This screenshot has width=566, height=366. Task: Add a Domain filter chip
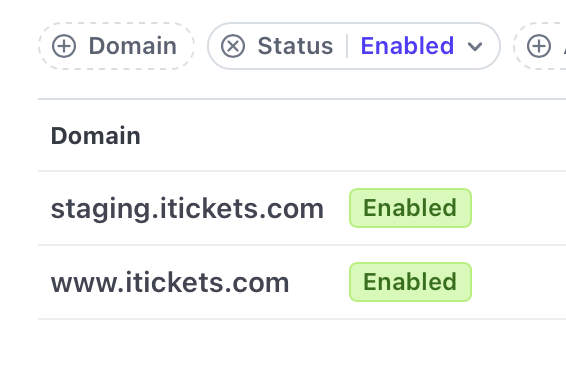coord(117,46)
